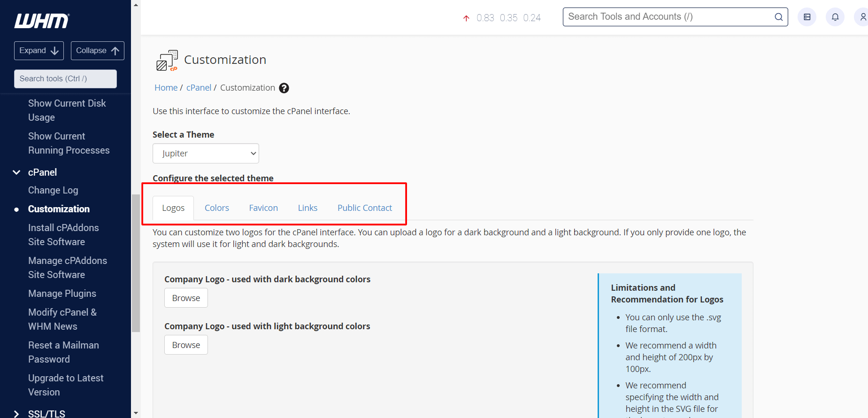The image size is (868, 418).
Task: Open the Public Contact tab
Action: tap(365, 208)
